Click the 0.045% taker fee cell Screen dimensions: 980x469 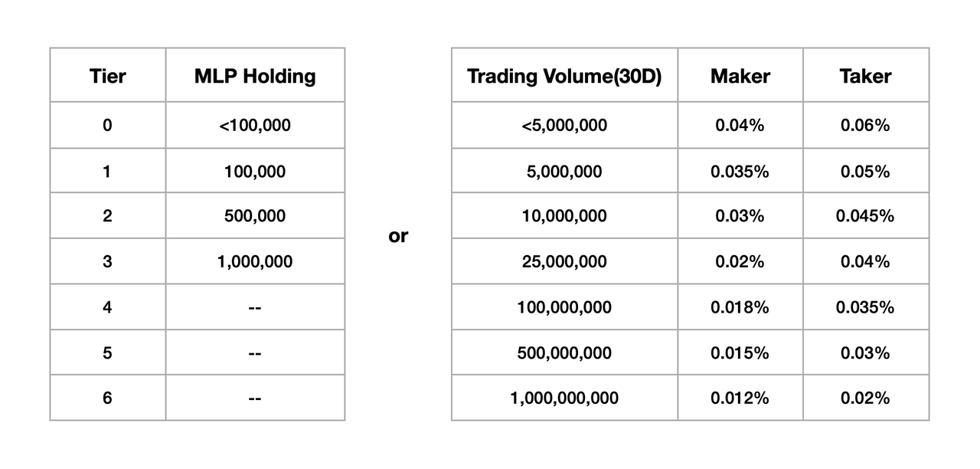pyautogui.click(x=866, y=216)
